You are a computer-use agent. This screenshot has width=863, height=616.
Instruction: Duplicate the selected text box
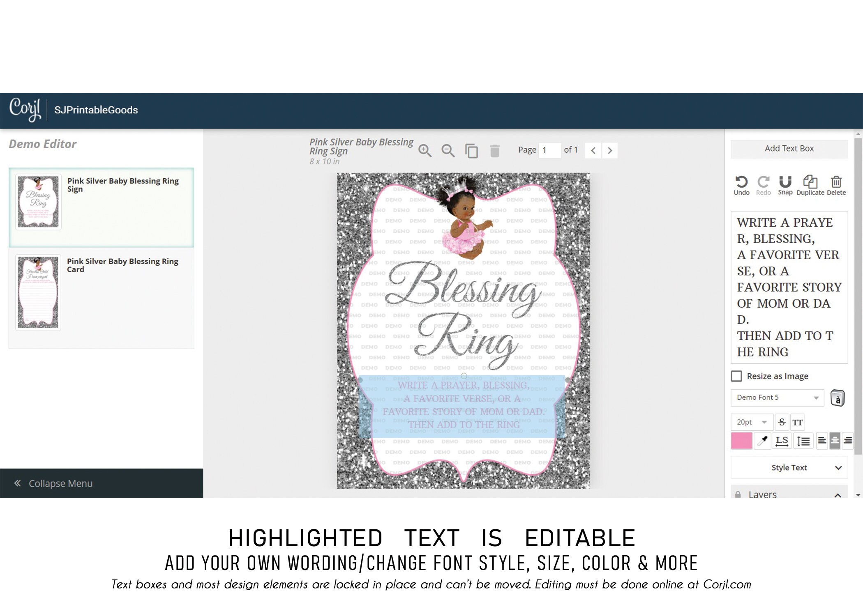[x=810, y=185]
